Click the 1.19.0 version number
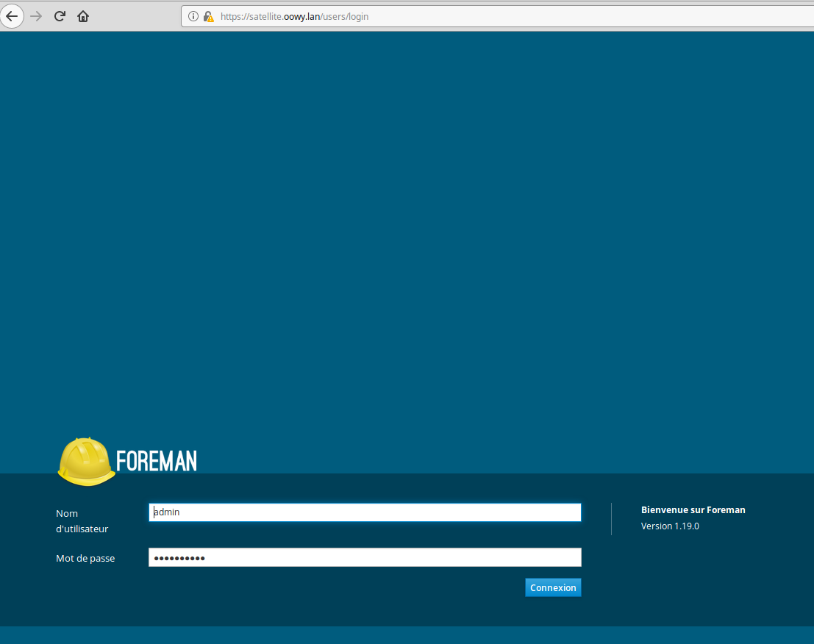814x644 pixels. [687, 526]
